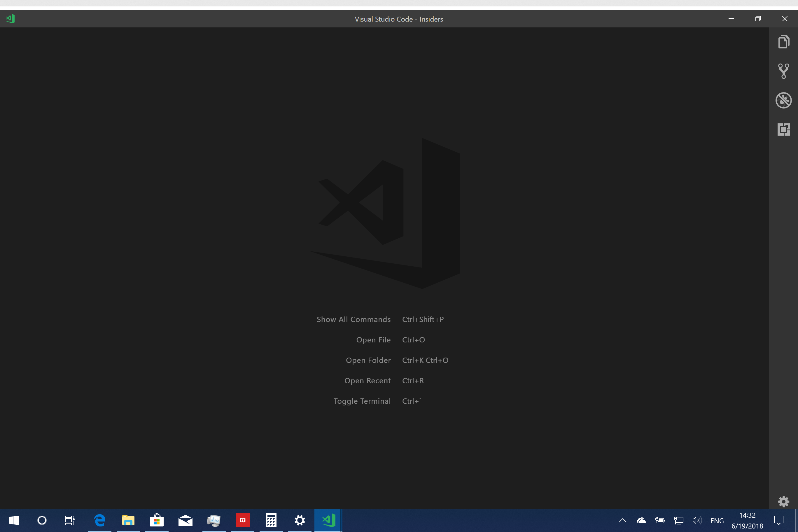Open Calculator from taskbar
The height and width of the screenshot is (532, 798).
coord(271,520)
